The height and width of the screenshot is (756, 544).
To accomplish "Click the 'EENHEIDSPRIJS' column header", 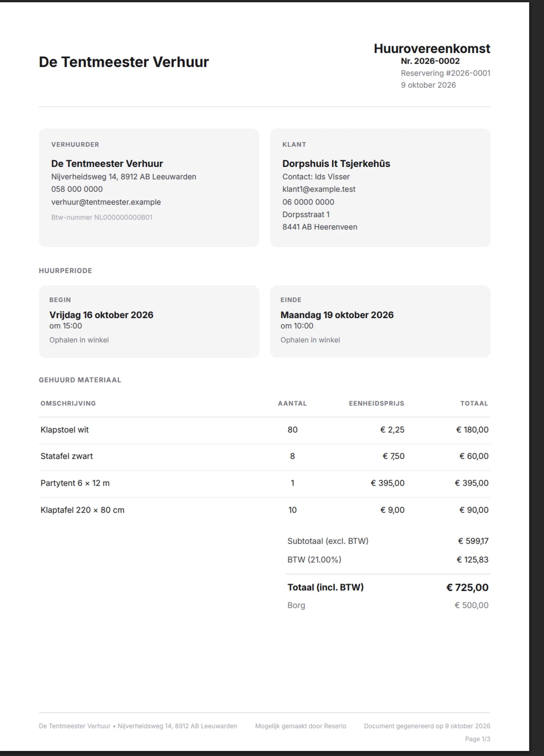I will pos(376,403).
